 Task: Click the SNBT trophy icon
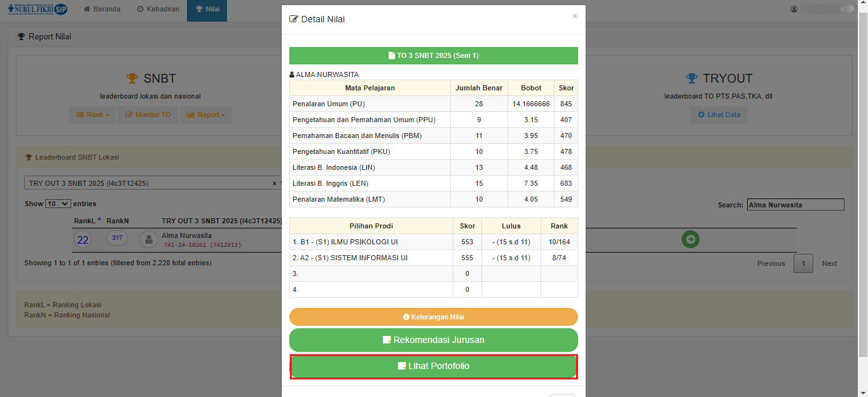point(132,78)
